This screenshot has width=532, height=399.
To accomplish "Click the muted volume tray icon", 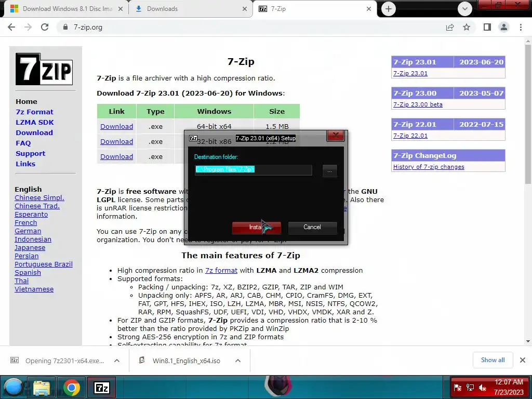I will click(483, 388).
